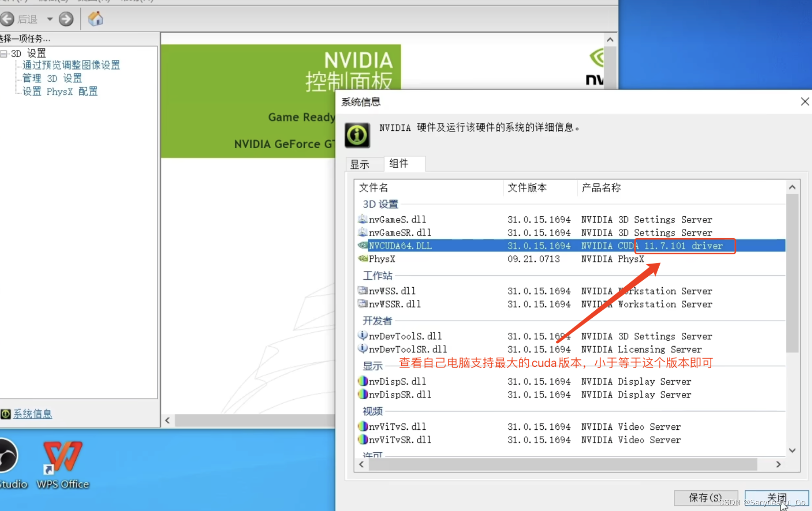Click the nvViTvS.dll file icon
Screen dimensions: 812x511
363,426
